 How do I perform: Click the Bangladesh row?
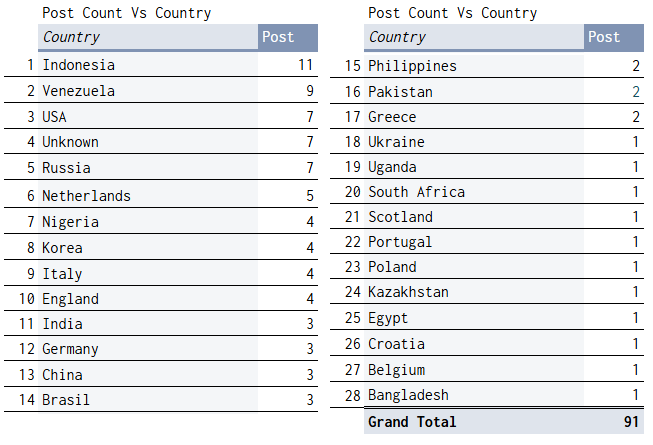(487, 395)
